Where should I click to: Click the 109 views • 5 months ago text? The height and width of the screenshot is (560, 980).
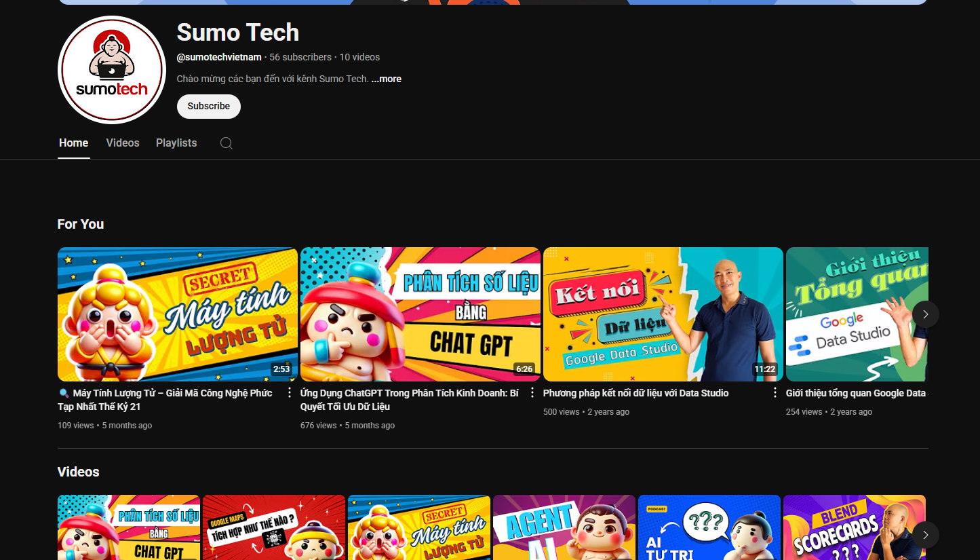(104, 426)
